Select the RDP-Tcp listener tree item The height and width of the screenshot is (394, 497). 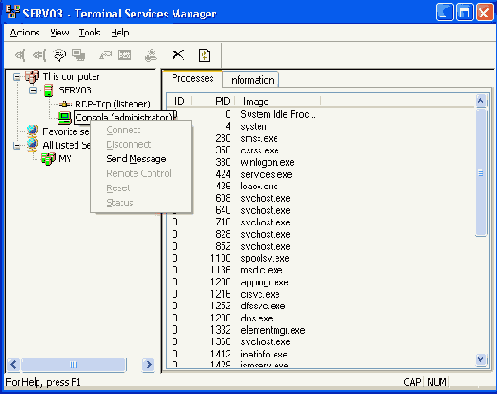pyautogui.click(x=113, y=104)
